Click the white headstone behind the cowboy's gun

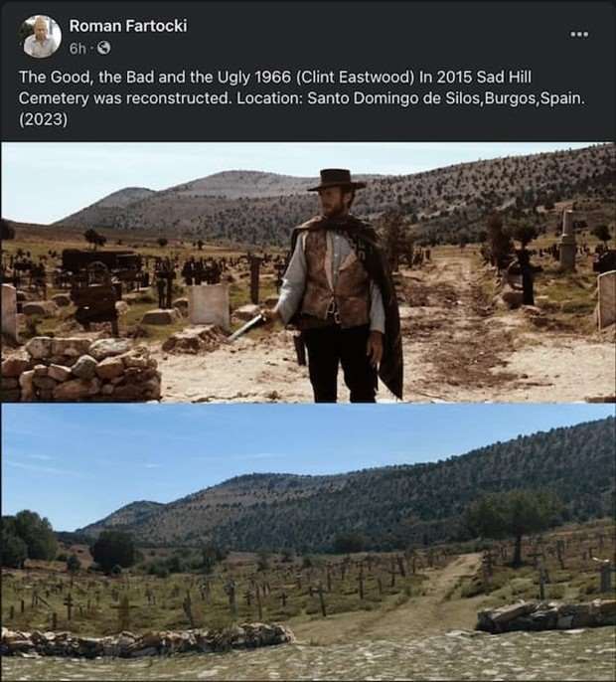pos(209,305)
